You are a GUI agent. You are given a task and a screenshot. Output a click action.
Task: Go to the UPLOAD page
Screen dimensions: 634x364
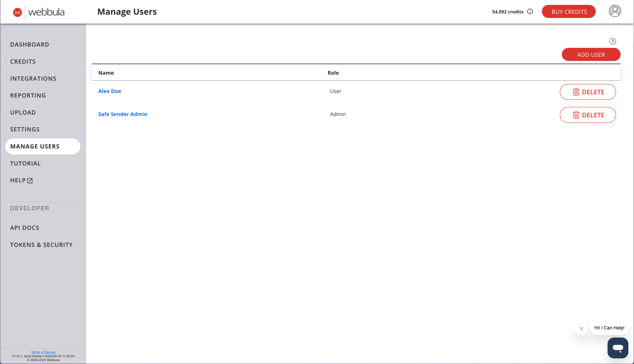23,112
